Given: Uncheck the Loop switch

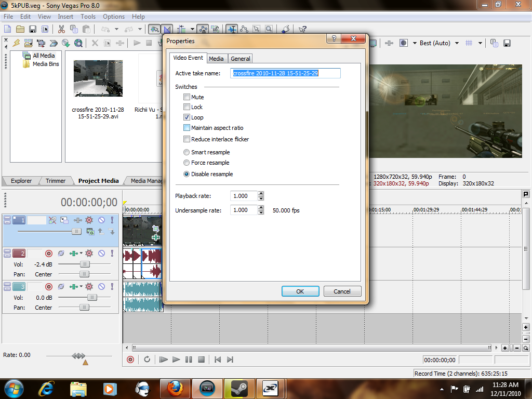Looking at the screenshot, I should pos(187,117).
